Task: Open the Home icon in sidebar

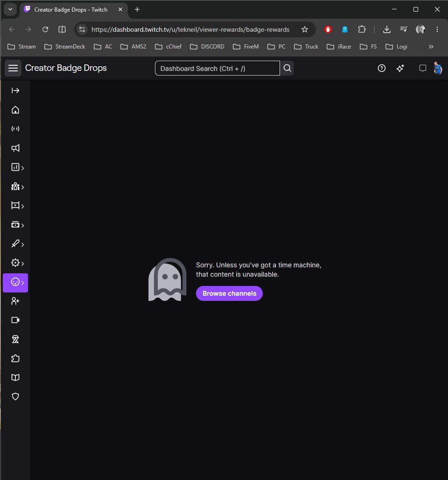Action: tap(15, 110)
